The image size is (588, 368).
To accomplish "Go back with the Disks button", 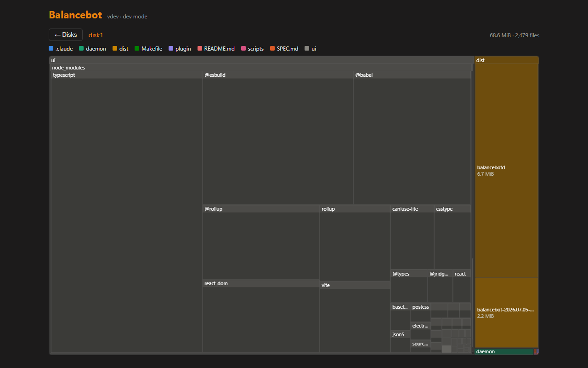I will (x=66, y=35).
